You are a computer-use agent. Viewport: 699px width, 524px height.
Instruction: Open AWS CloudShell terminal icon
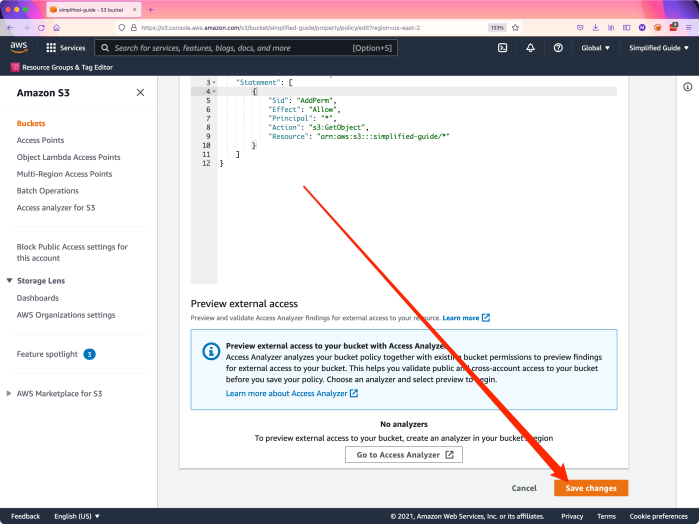(502, 48)
